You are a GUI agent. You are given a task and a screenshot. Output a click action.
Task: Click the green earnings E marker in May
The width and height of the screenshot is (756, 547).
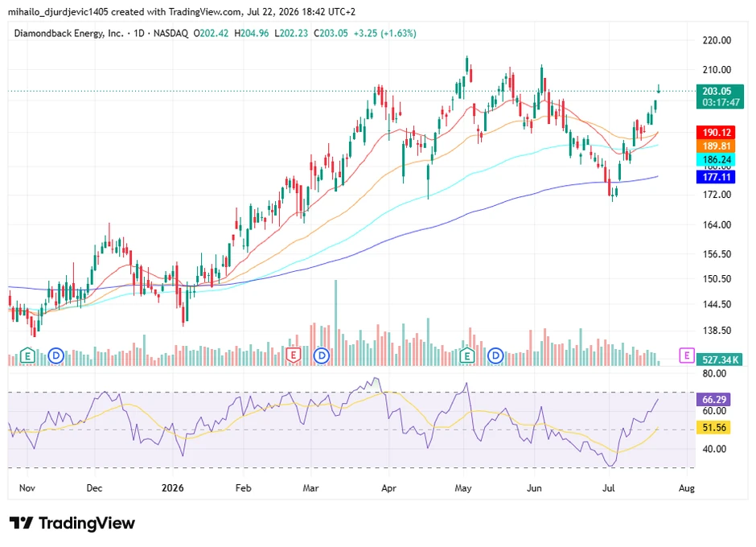466,356
